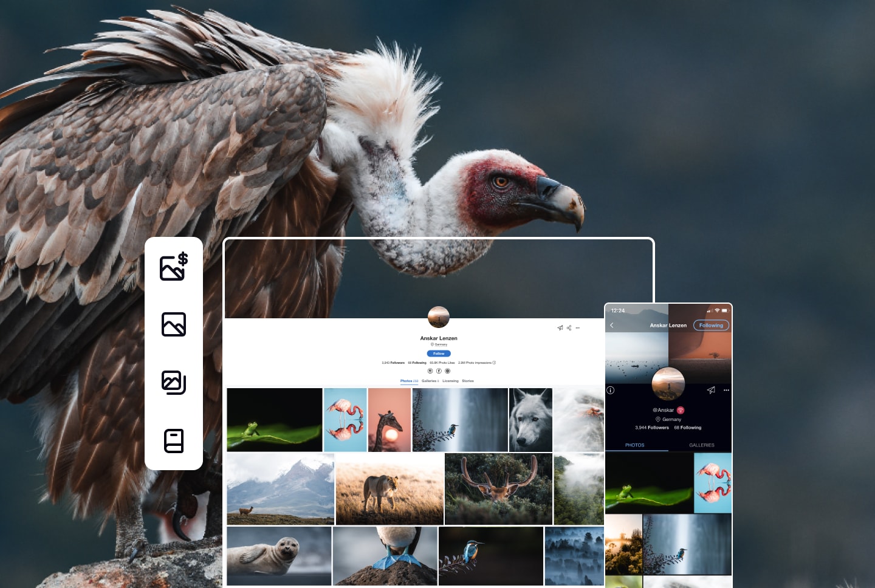Switch to GALLERIES tab on mobile
This screenshot has width=875, height=588.
701,445
